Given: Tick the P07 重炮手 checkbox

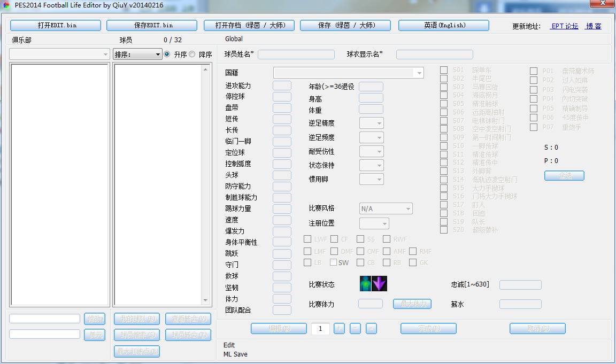Looking at the screenshot, I should pyautogui.click(x=534, y=127).
